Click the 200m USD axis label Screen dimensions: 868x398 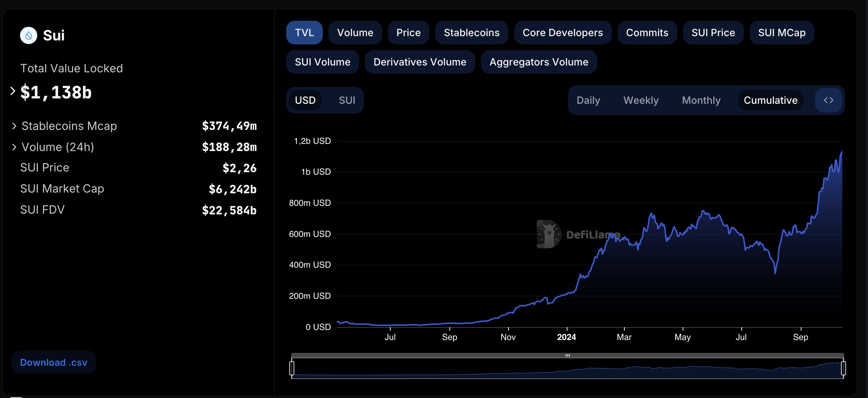coord(310,296)
